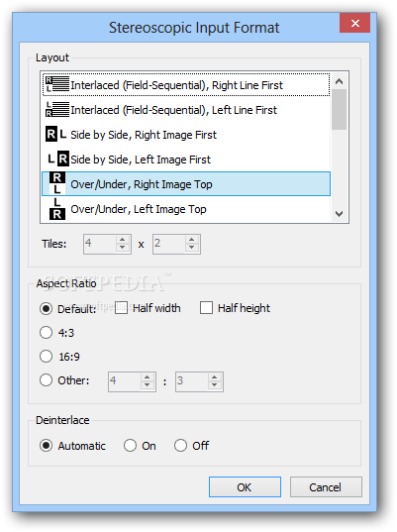397x532 pixels.
Task: Choose 'Side by Side, Right Image First' text
Action: click(144, 135)
